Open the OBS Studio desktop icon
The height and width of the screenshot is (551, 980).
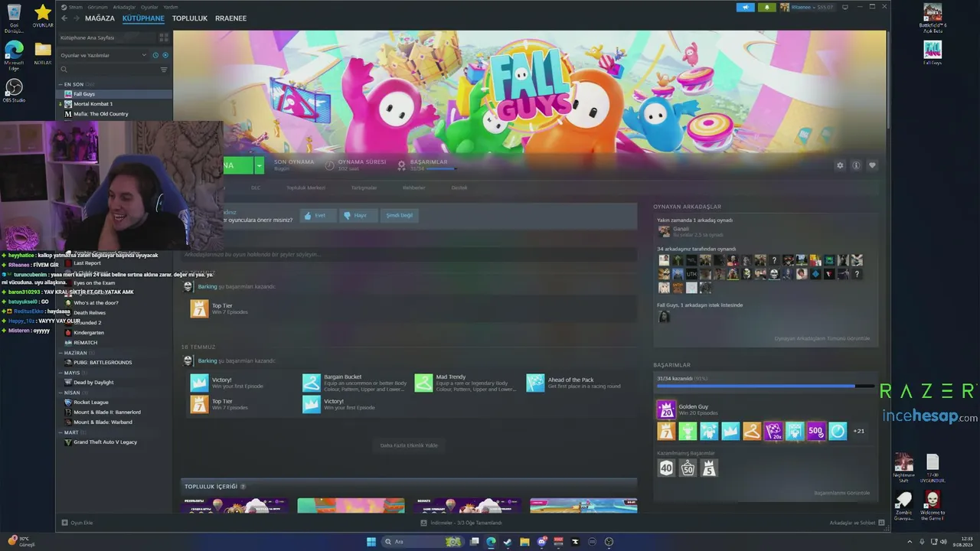[14, 90]
